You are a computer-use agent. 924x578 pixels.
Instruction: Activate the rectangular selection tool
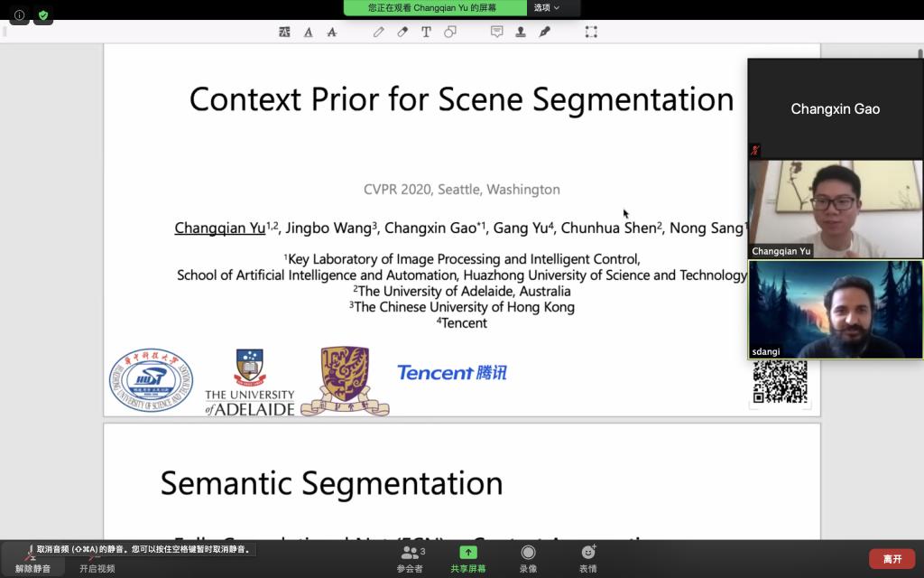coord(591,32)
